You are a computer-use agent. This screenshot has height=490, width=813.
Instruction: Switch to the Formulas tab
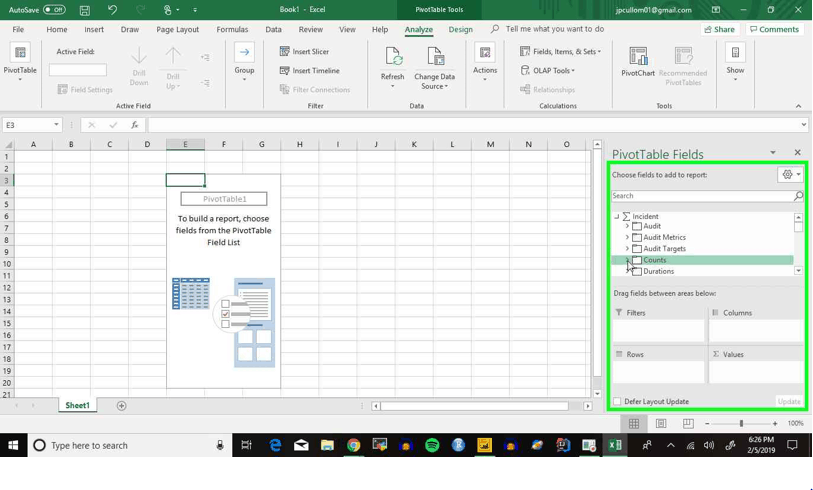[232, 30]
